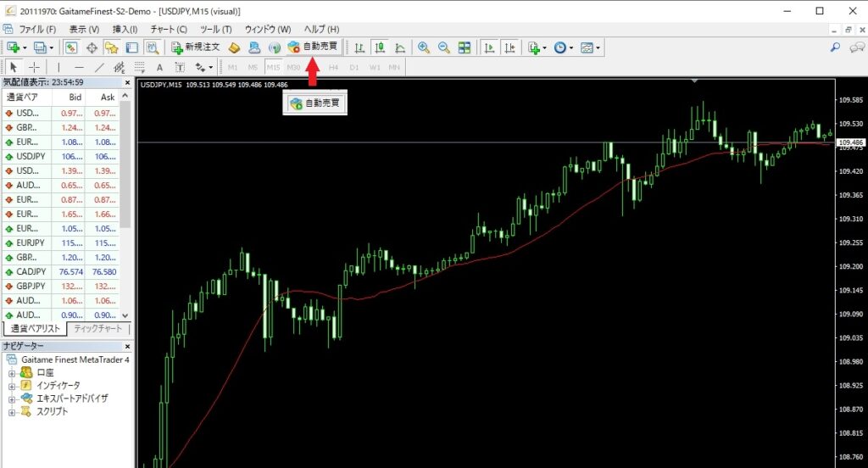Open the chat speech bubbles icon
This screenshot has width=868, height=468.
(x=857, y=48)
